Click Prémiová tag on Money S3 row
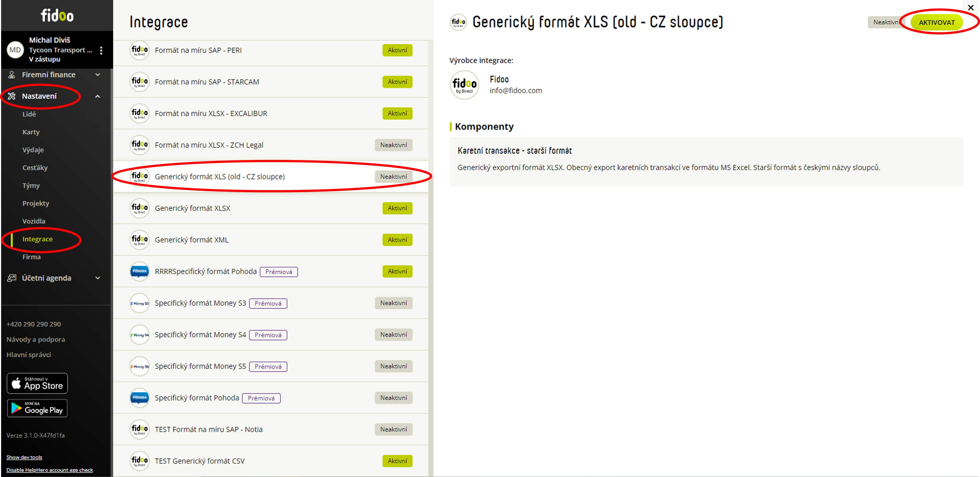980x477 pixels. (x=268, y=303)
